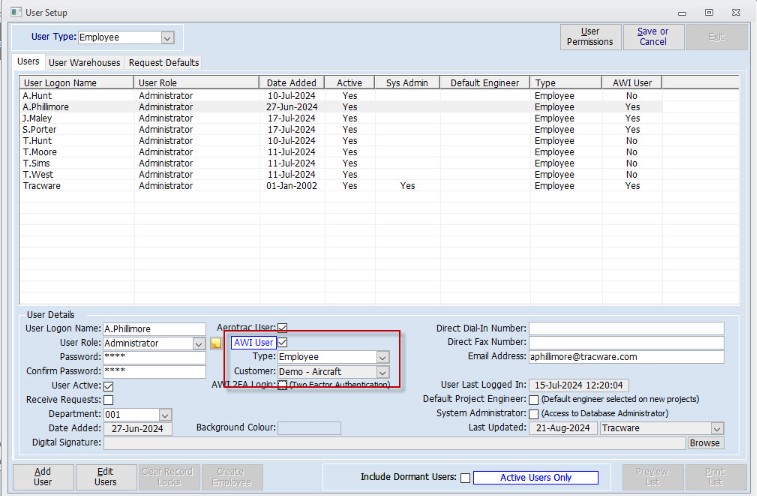The height and width of the screenshot is (496, 757).
Task: Toggle the AWI 2FA Login checkbox
Action: tap(282, 385)
